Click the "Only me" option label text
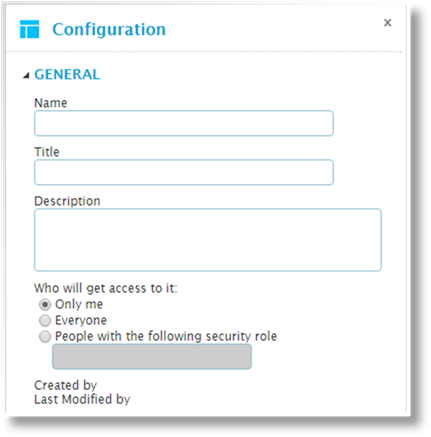This screenshot has width=431, height=437. point(79,304)
